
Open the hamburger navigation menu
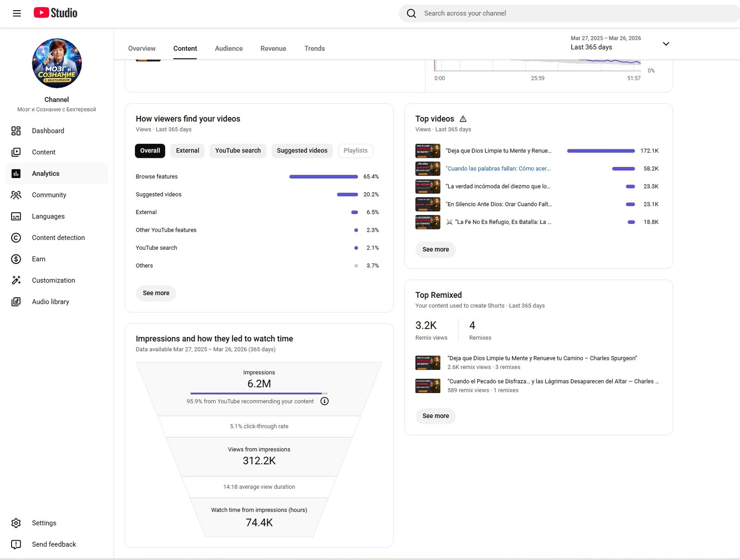pos(17,13)
